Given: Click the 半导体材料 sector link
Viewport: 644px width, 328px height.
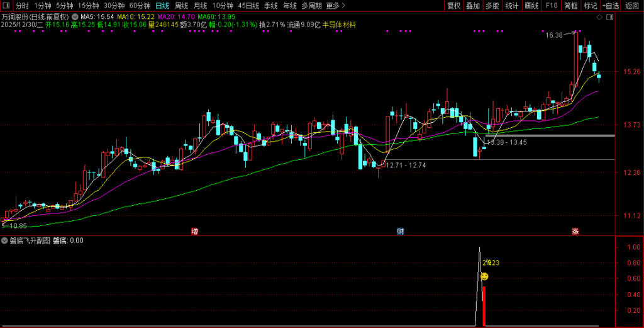Looking at the screenshot, I should coord(339,25).
